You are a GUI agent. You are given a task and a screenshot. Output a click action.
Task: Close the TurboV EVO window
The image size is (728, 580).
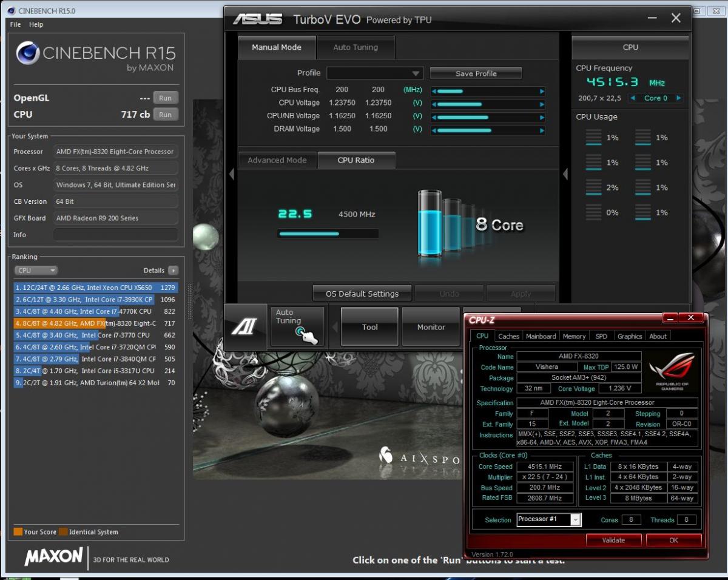[676, 18]
